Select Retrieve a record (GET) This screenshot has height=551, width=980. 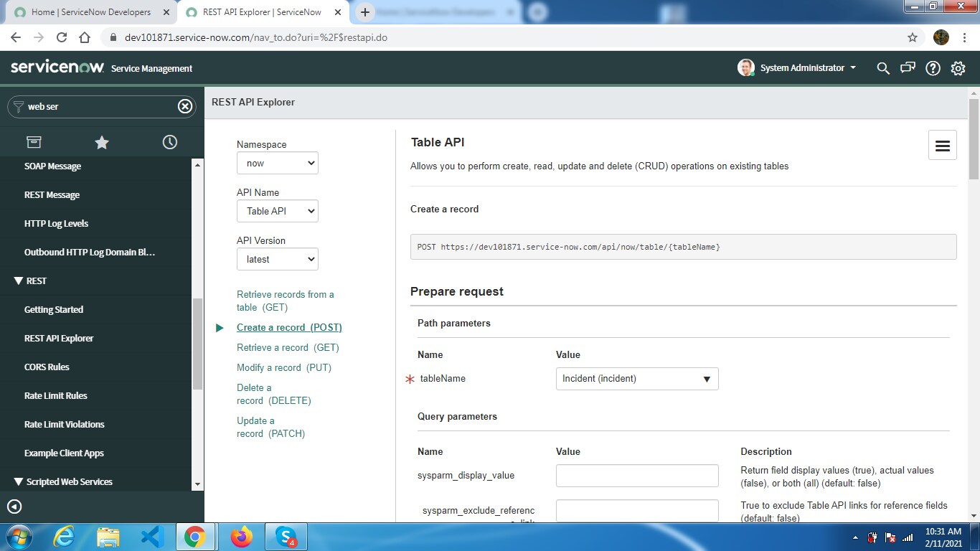pyautogui.click(x=288, y=347)
